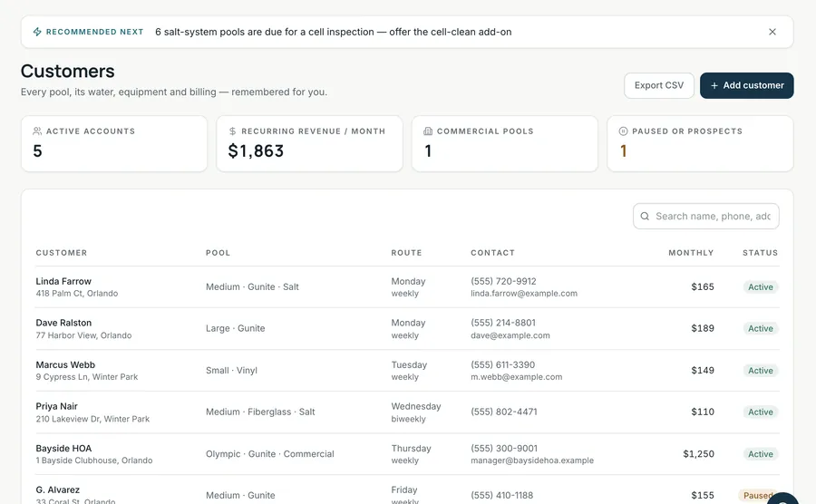
Task: Open the Paused or Prospects card
Action: [700, 143]
